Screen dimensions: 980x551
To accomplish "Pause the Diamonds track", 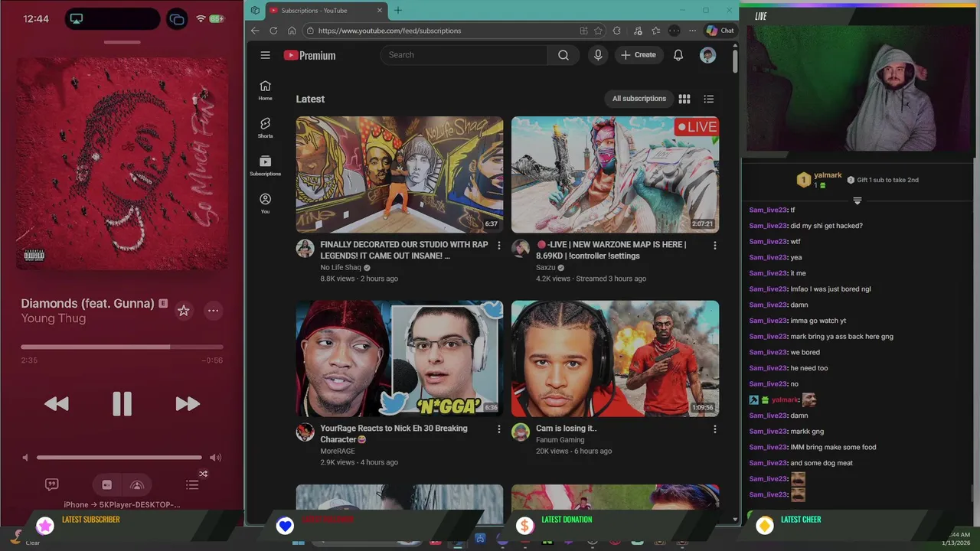I will pos(122,403).
